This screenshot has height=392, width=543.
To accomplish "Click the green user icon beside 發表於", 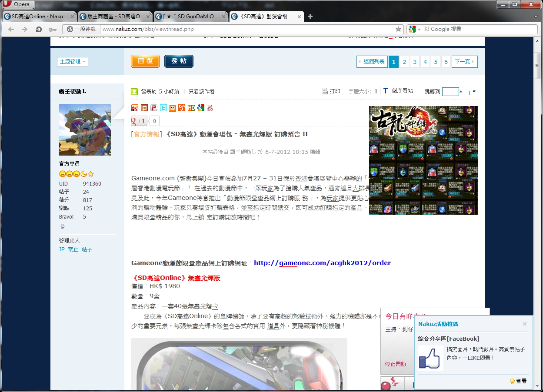I will 135,92.
